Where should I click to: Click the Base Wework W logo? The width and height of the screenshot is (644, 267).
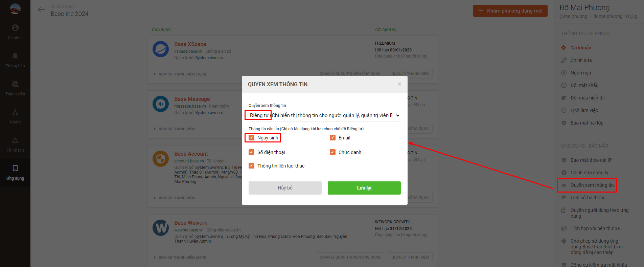pos(161,228)
